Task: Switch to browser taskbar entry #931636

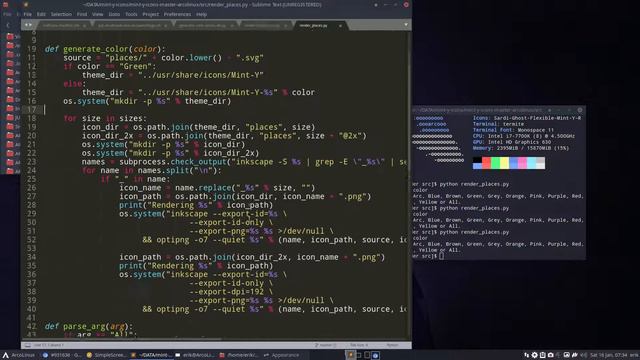Action: coord(62,355)
